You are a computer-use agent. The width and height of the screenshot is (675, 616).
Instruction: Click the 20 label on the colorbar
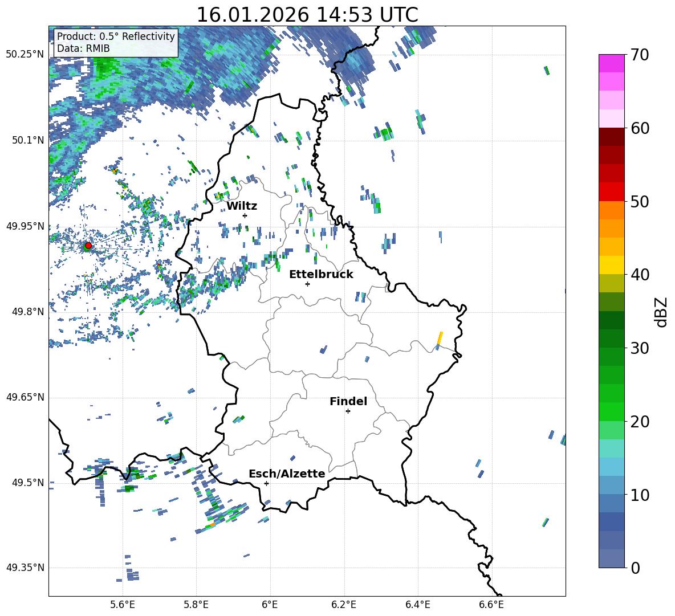coord(640,422)
